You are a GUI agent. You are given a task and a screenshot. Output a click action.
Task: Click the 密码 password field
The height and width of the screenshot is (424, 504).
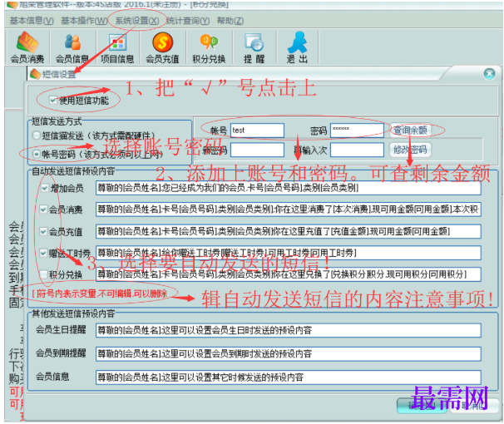357,131
